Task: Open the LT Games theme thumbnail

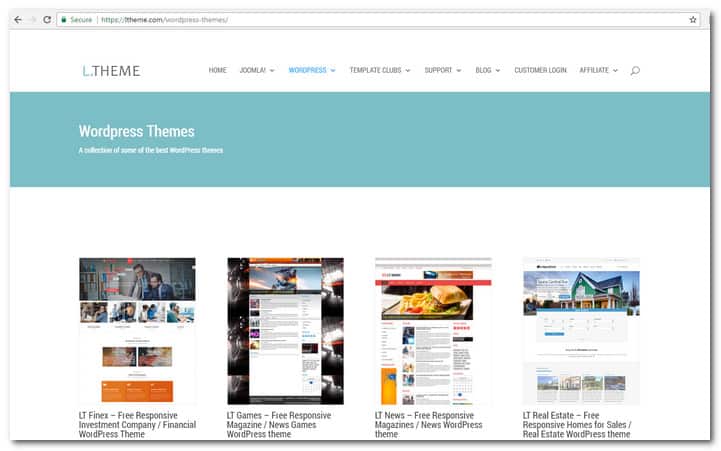Action: point(285,330)
